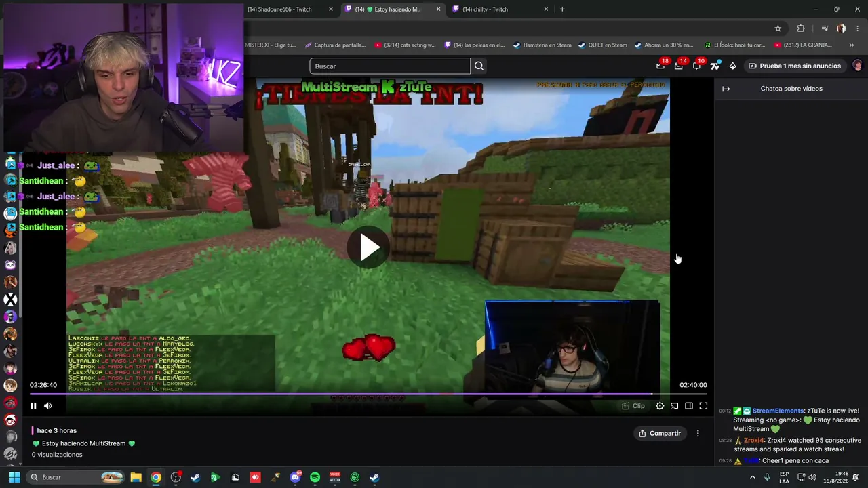
Task: Bookmark this page with the star icon
Action: tap(778, 28)
